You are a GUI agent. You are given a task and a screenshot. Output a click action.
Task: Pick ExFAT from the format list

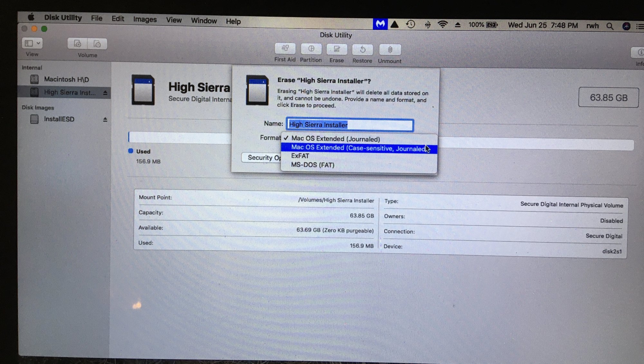pos(300,156)
